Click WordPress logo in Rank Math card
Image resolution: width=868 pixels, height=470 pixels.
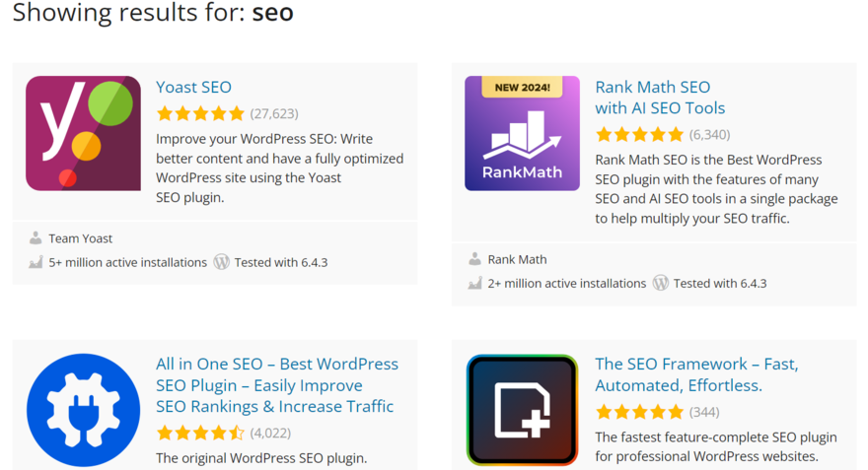point(661,283)
